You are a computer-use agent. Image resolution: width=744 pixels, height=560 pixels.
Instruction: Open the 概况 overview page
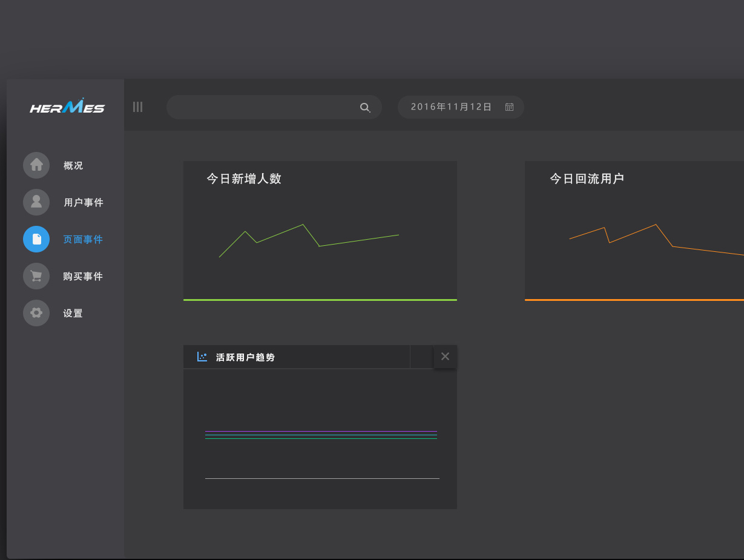(x=73, y=165)
